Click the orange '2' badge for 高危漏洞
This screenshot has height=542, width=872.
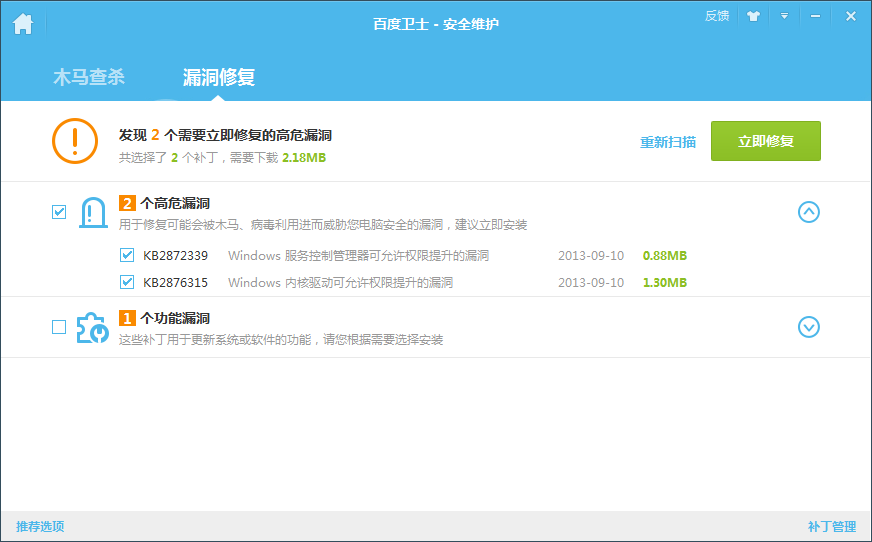coord(127,203)
